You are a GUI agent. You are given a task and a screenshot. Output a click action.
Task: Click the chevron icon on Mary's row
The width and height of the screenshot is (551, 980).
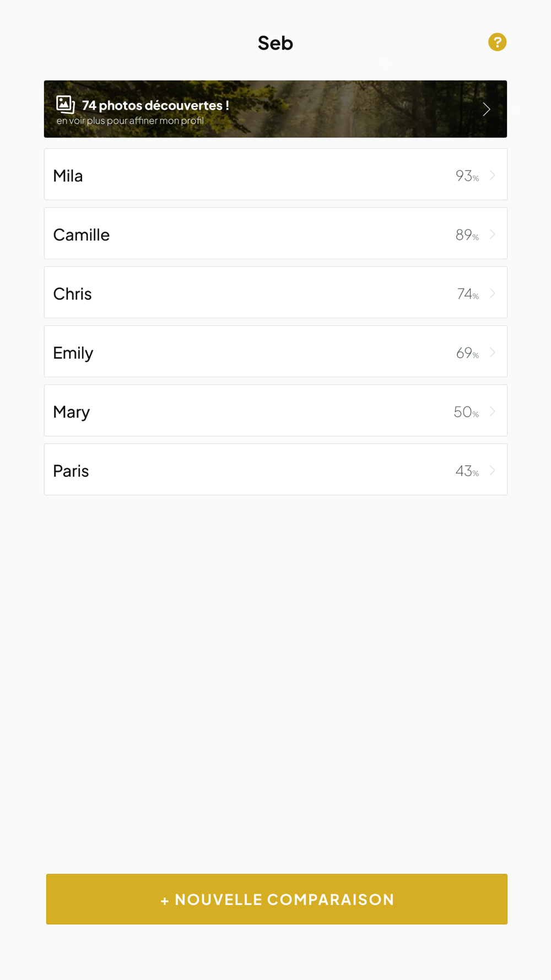tap(493, 411)
